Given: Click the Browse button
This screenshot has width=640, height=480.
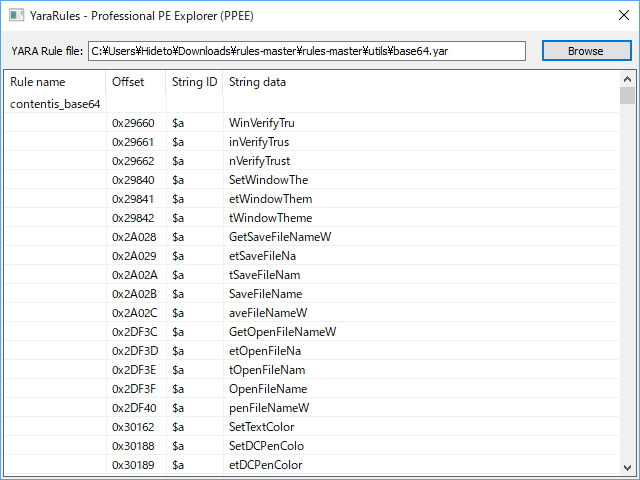Looking at the screenshot, I should [586, 51].
